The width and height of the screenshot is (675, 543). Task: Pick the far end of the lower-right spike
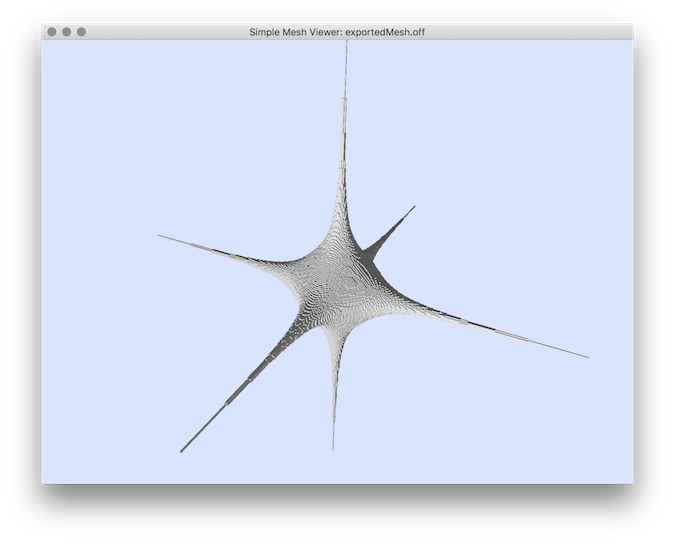586,356
